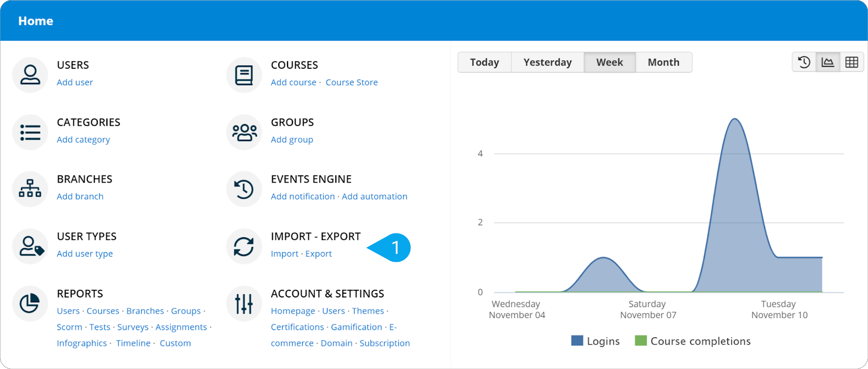The height and width of the screenshot is (369, 868).
Task: Open the Certifications settings link
Action: tap(297, 327)
